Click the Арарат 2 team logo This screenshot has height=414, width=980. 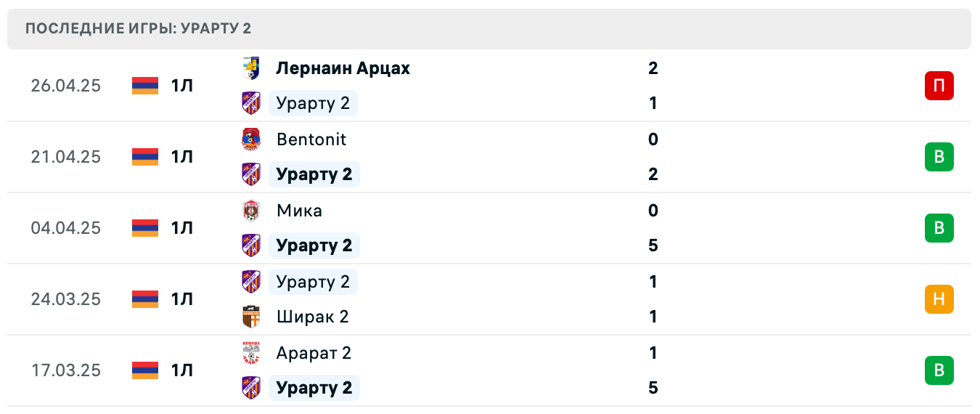[x=251, y=353]
